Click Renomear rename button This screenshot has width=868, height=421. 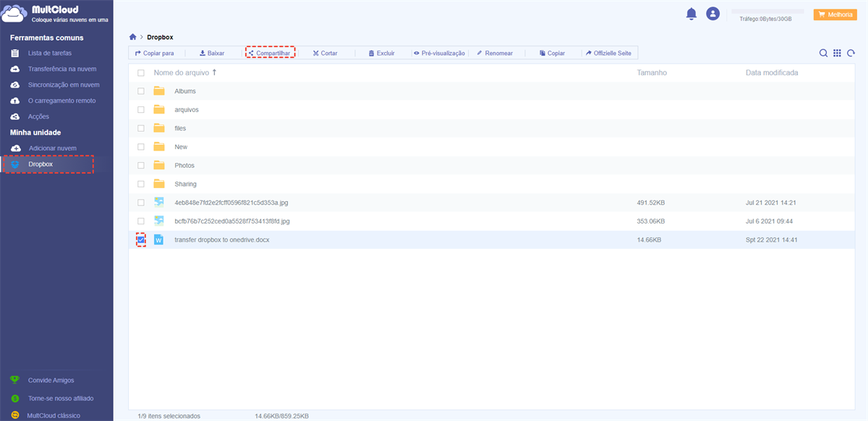coord(495,53)
